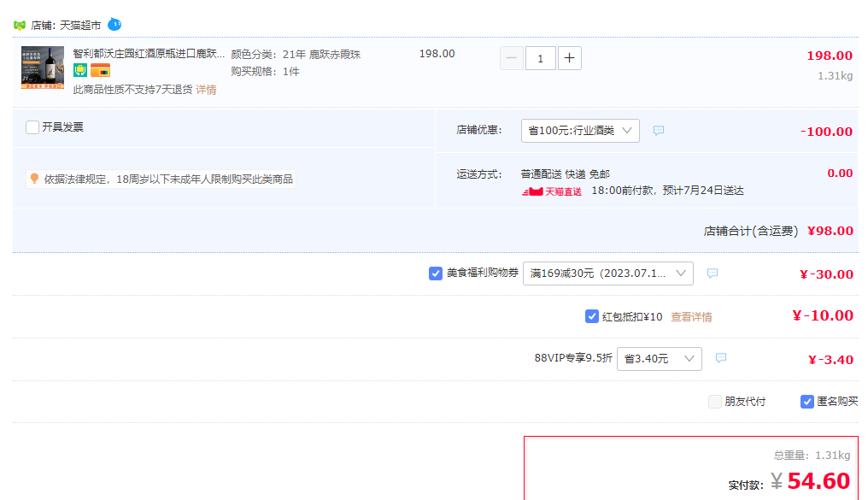Screen dimensions: 868x500
Task: Click message icon beside 88VIP dropdown
Action: point(721,358)
